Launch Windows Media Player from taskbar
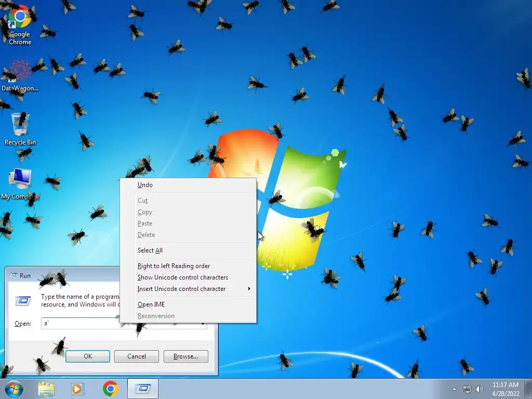Screen dimensions: 532x399 77,389
